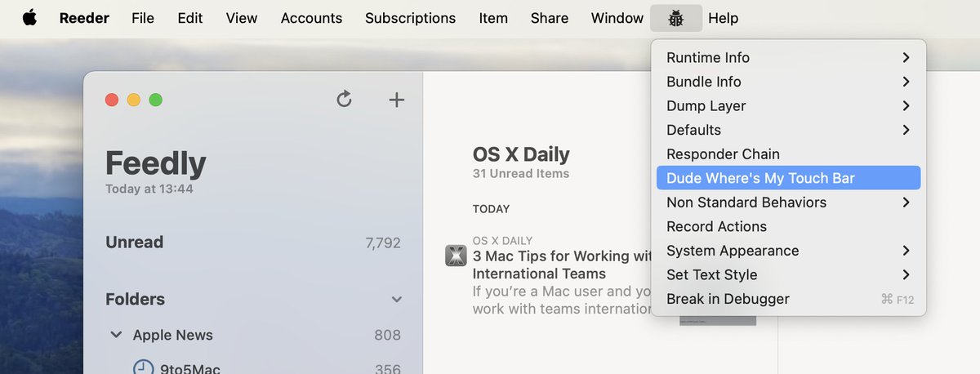Screen dimensions: 980x374
Task: Open the Accounts menu
Action: coord(311,18)
